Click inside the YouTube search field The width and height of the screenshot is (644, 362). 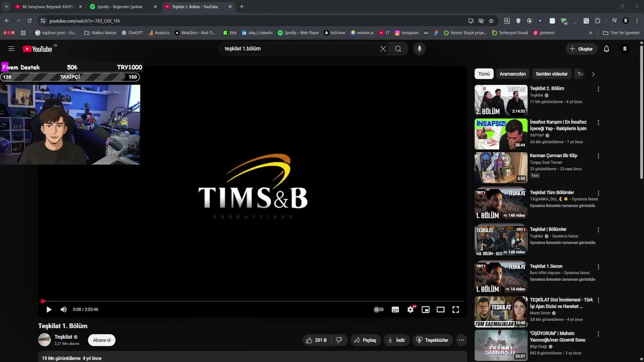299,49
